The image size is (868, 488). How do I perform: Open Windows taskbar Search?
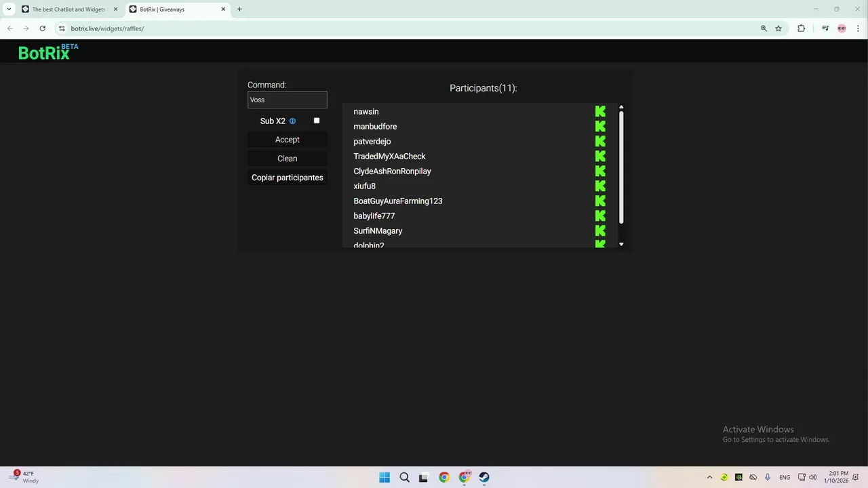404,477
